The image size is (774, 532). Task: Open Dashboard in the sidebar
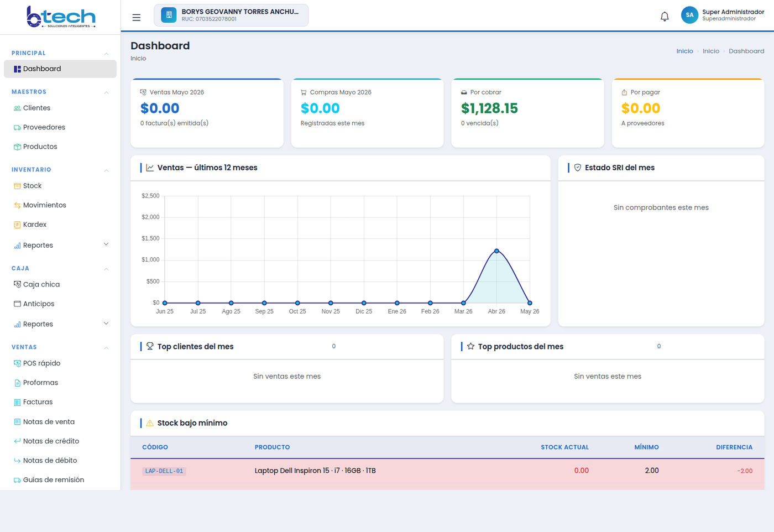point(60,69)
